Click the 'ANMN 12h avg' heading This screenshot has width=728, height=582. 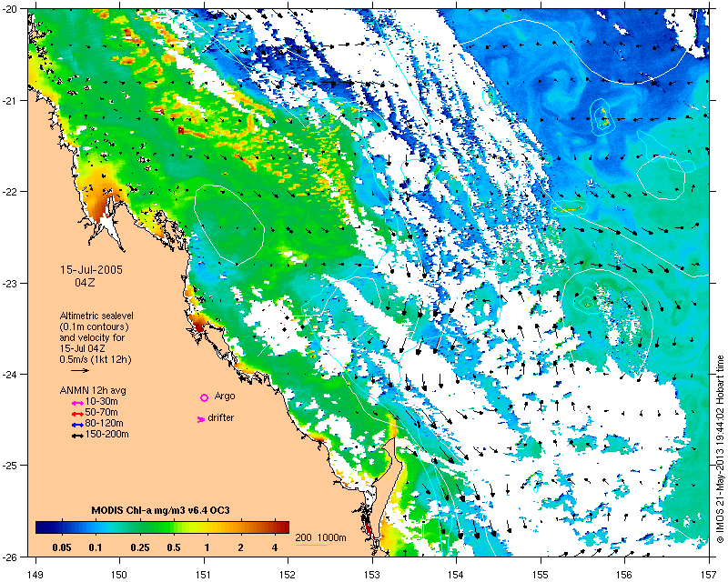coord(93,390)
